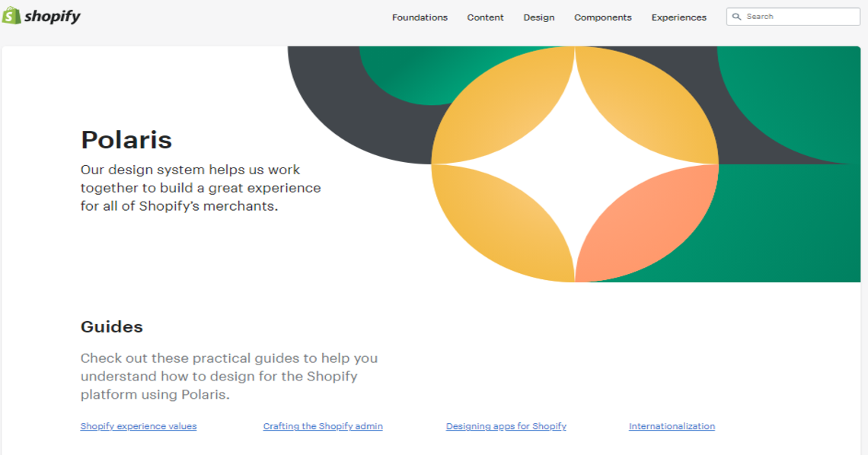Open the Components menu
The image size is (868, 455).
coord(603,17)
